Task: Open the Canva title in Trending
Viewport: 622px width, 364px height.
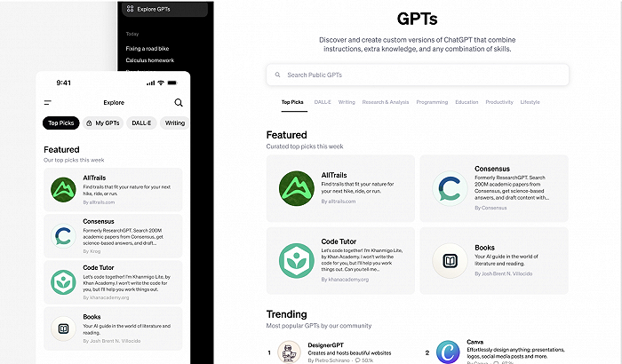Action: click(x=474, y=342)
